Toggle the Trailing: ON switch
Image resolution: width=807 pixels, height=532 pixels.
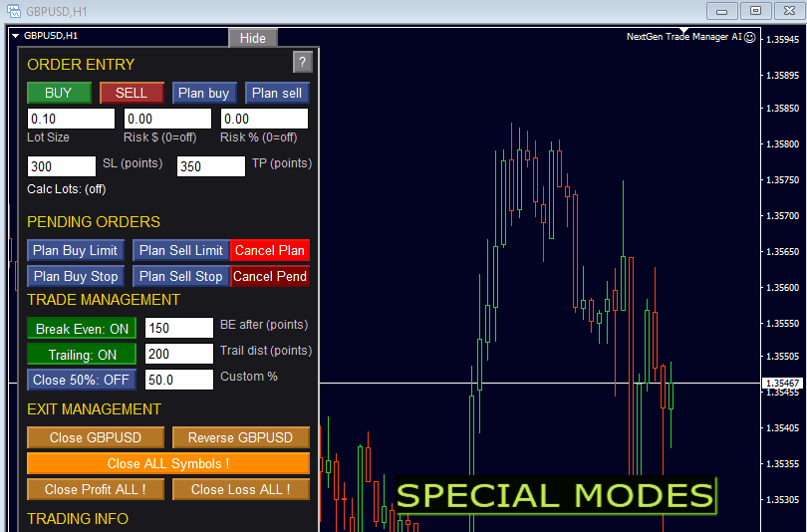coord(82,354)
